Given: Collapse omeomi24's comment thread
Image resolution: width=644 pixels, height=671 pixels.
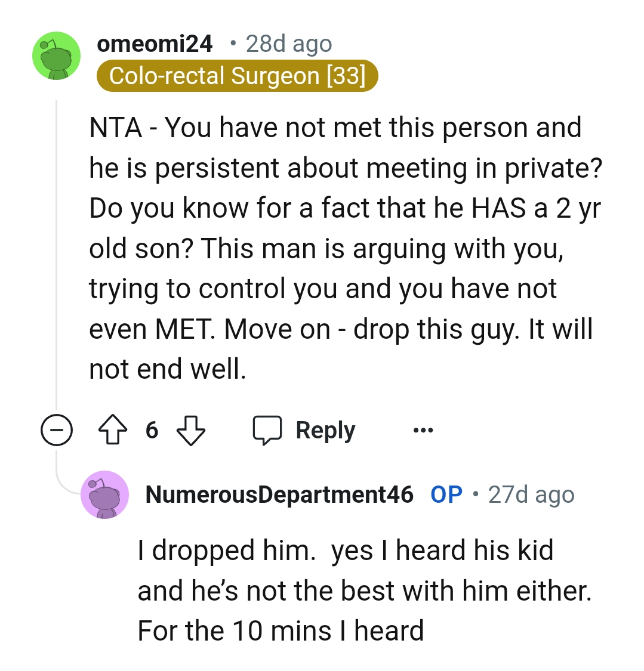Looking at the screenshot, I should pyautogui.click(x=57, y=430).
